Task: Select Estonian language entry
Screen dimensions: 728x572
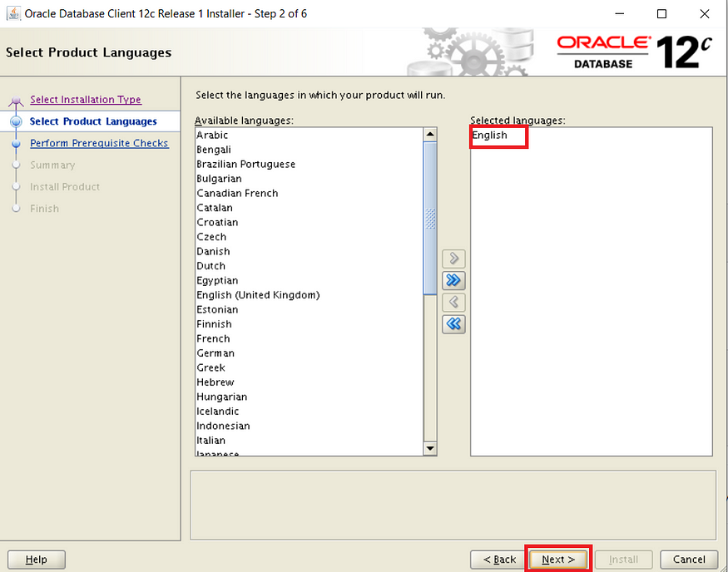Action: click(x=310, y=309)
